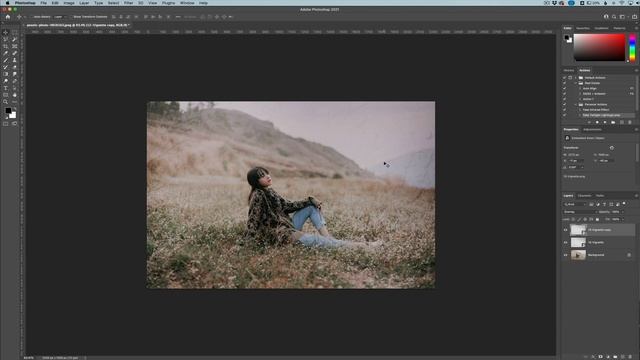Image resolution: width=640 pixels, height=360 pixels.
Task: Open the layer blend mode dropdown
Action: click(580, 212)
